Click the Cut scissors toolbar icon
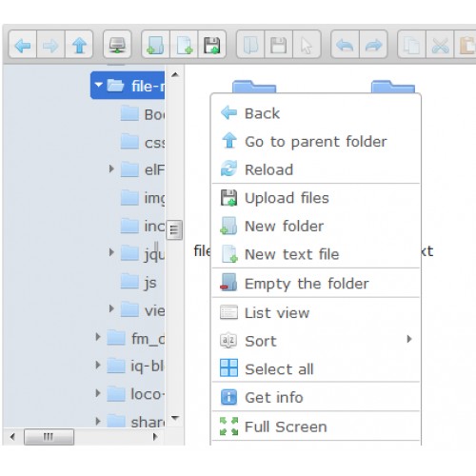This screenshot has height=476, width=476. [x=440, y=45]
